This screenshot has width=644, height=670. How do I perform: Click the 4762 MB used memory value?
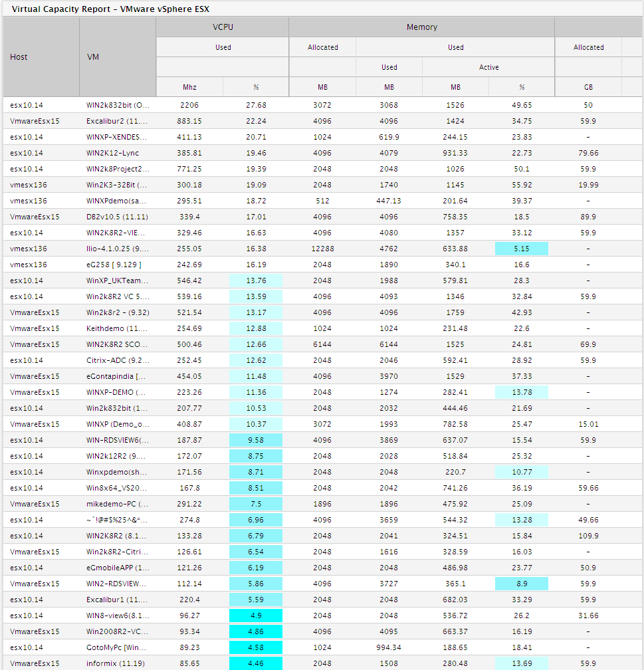389,249
